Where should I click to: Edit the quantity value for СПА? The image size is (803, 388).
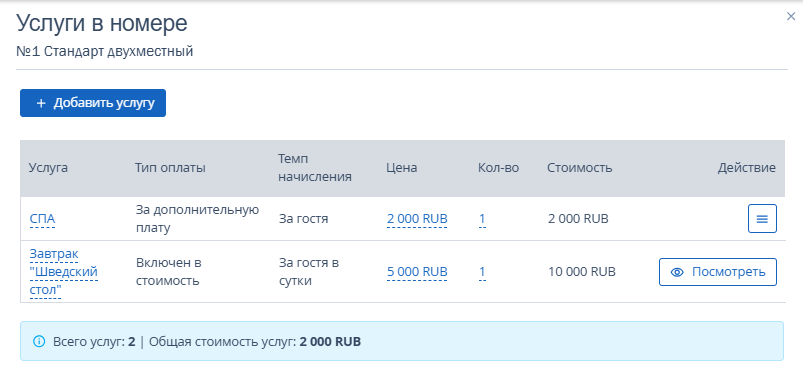(x=482, y=219)
